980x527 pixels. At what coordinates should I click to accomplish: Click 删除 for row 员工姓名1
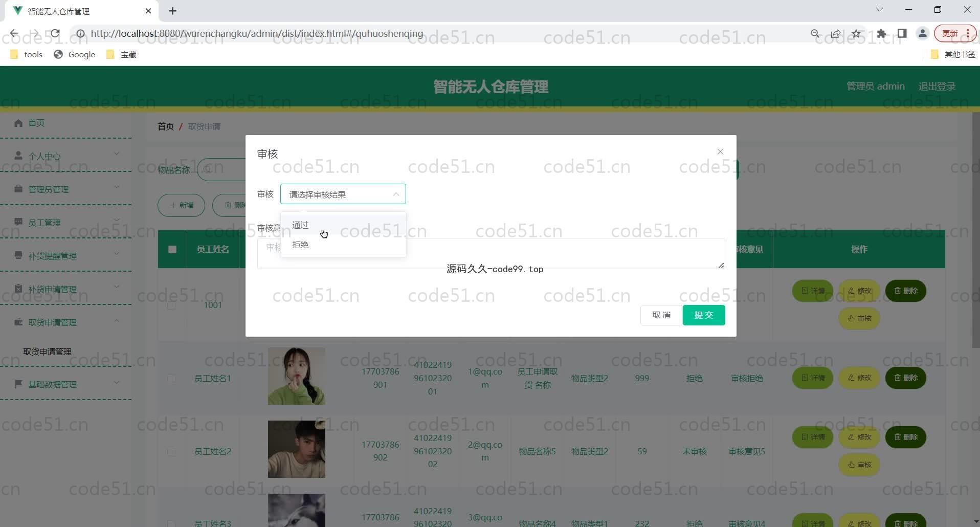[906, 378]
